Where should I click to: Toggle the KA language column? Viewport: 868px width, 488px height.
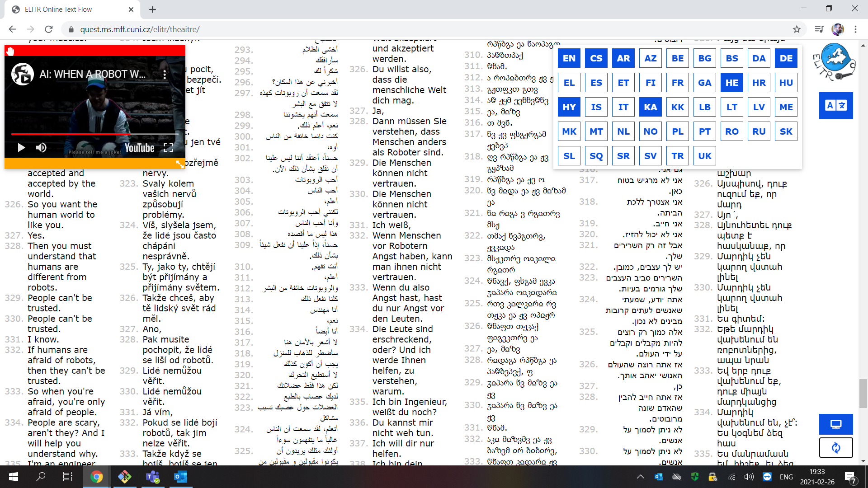click(650, 107)
